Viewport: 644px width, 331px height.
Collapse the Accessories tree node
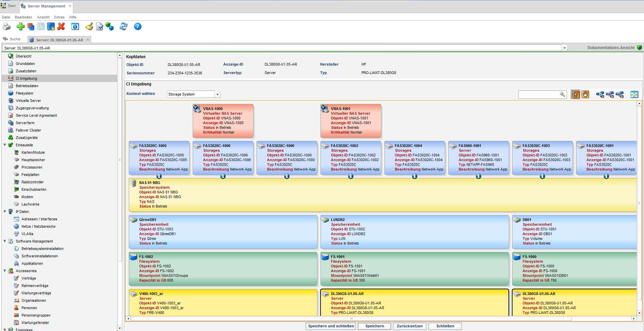(5, 271)
